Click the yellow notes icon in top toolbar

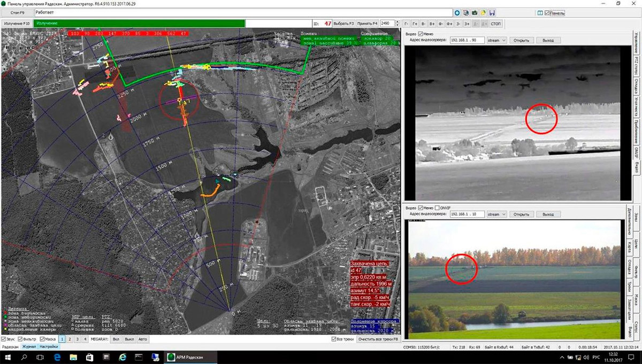tap(483, 12)
